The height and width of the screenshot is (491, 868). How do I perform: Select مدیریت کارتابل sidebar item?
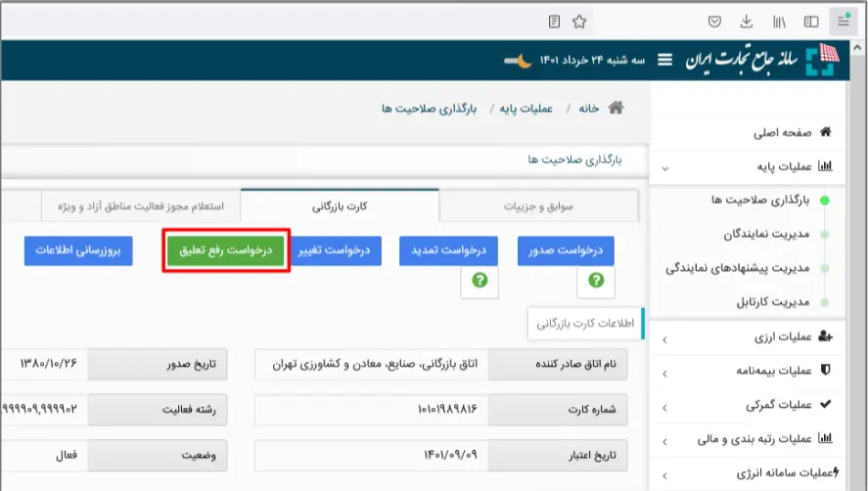click(773, 302)
